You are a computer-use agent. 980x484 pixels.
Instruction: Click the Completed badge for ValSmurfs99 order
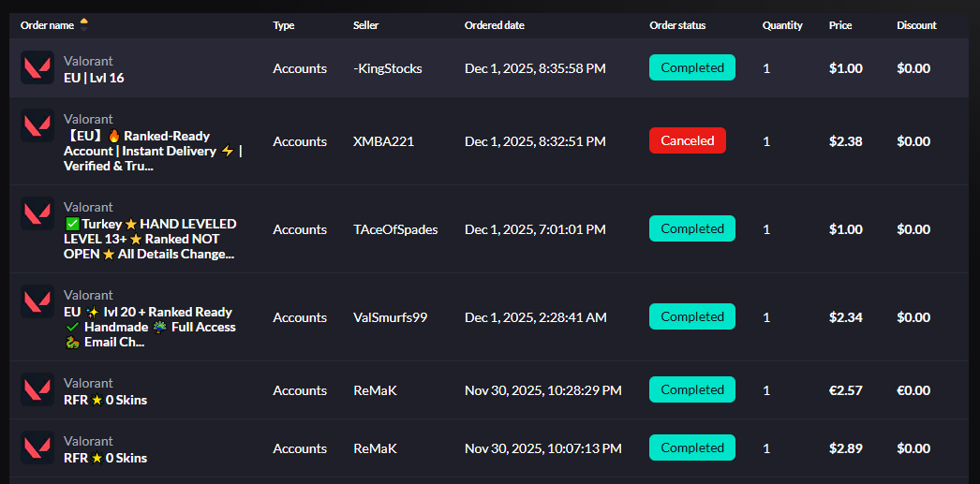coord(692,316)
